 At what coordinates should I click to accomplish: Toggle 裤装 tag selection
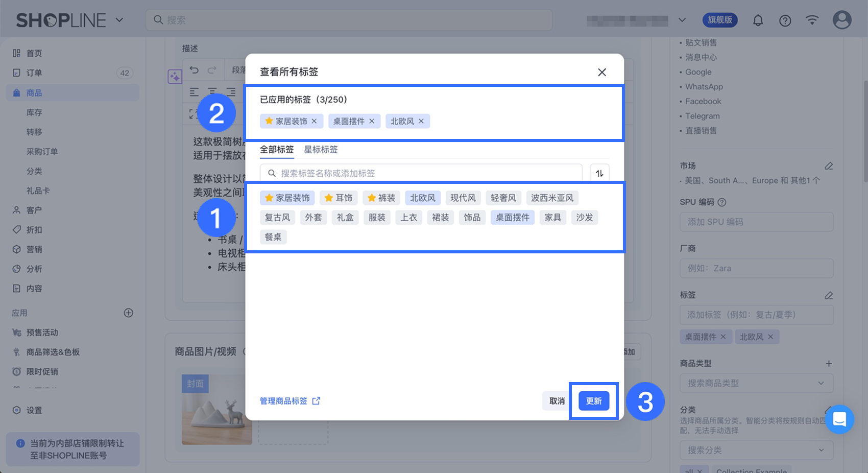(381, 198)
